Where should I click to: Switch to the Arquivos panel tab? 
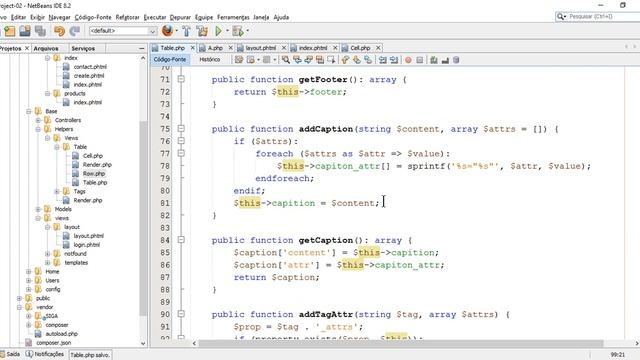coord(46,49)
